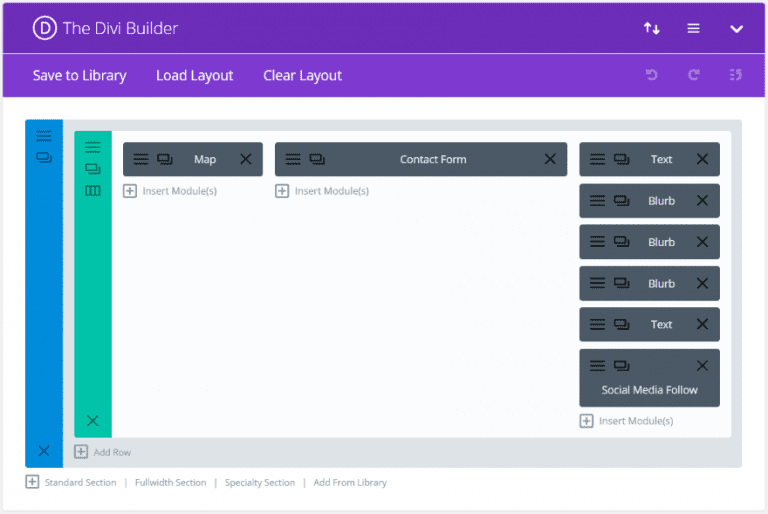Select Clear Layout option

pos(302,76)
